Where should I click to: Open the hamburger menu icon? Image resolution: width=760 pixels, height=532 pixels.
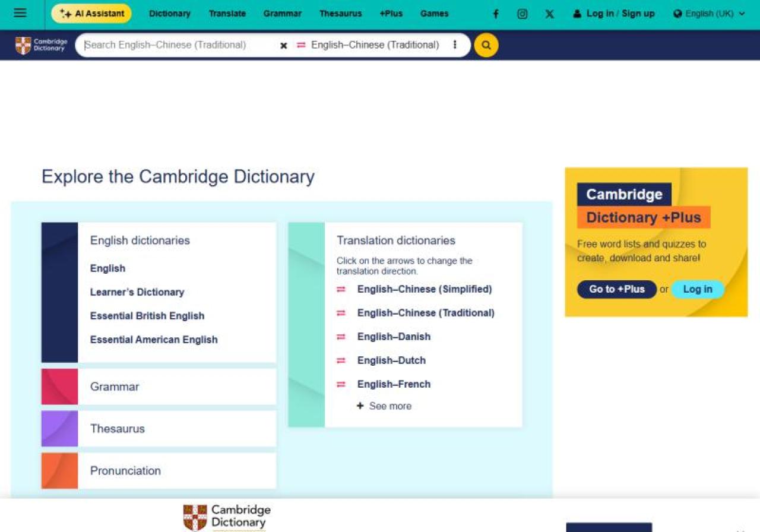coord(20,13)
